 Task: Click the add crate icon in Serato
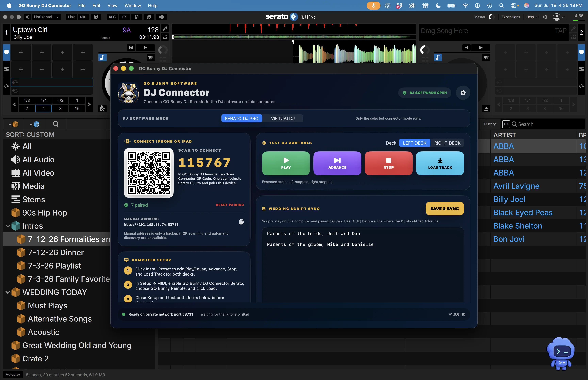tap(13, 124)
